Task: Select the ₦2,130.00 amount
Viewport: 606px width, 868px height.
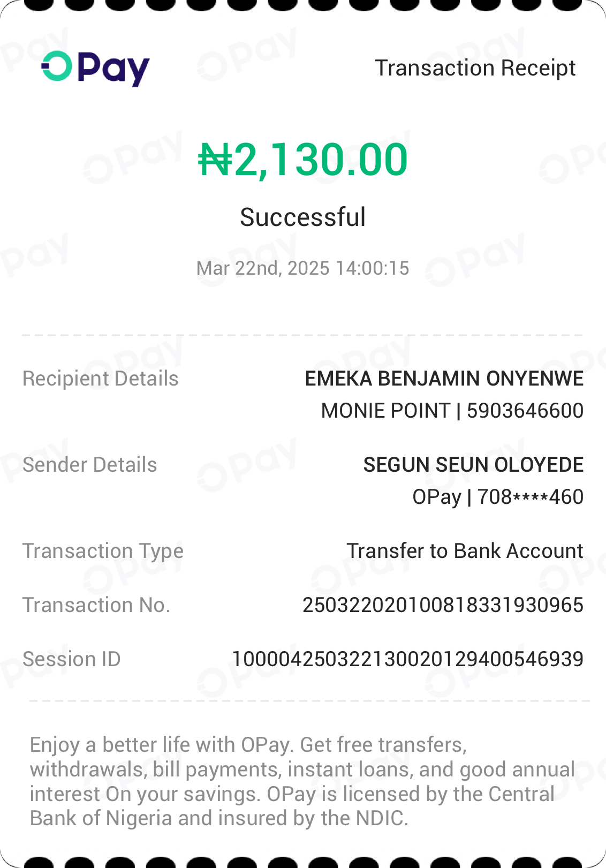Action: [303, 160]
